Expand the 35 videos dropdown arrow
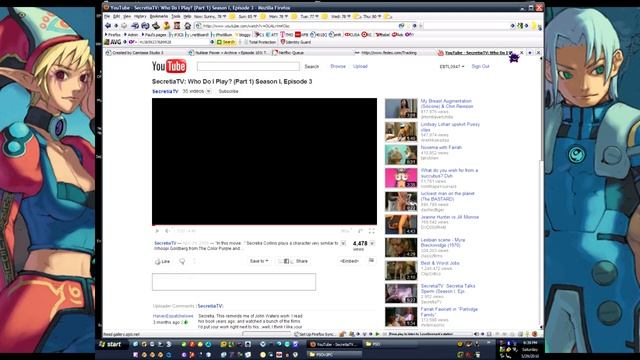 (209, 91)
